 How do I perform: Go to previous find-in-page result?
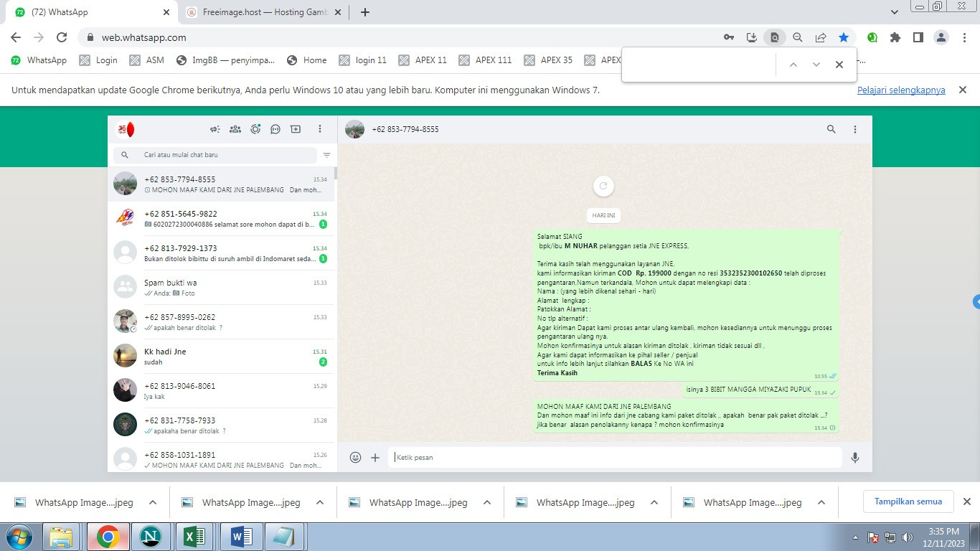click(793, 65)
